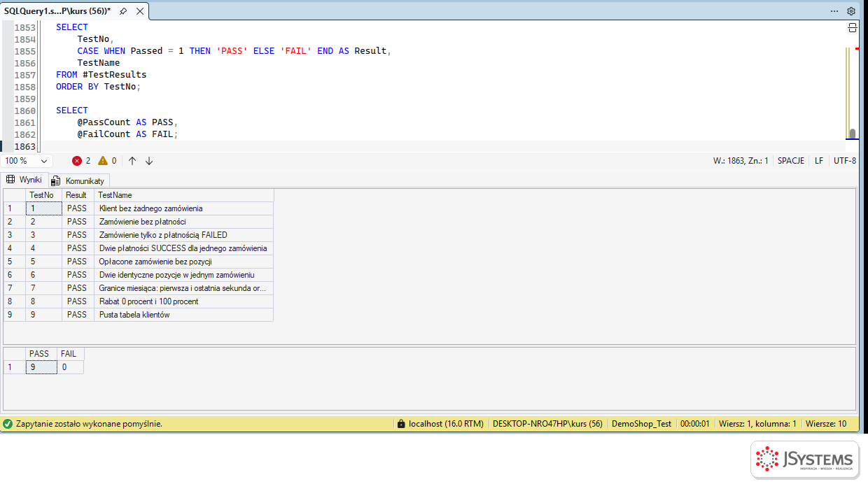The height and width of the screenshot is (484, 868).
Task: Select the SQLQuery1 document tab
Action: (57, 11)
